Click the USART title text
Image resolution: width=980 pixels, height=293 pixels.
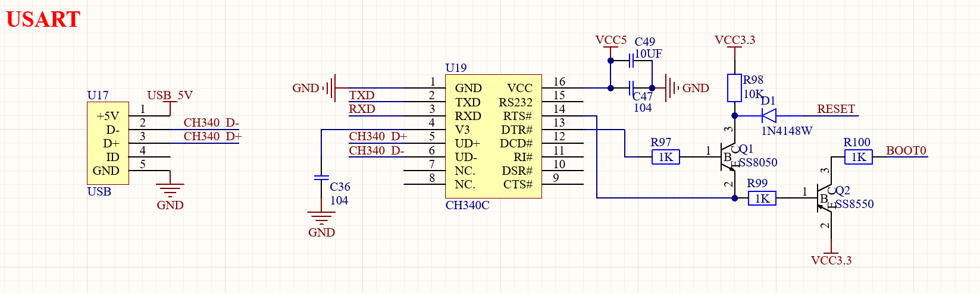[43, 19]
